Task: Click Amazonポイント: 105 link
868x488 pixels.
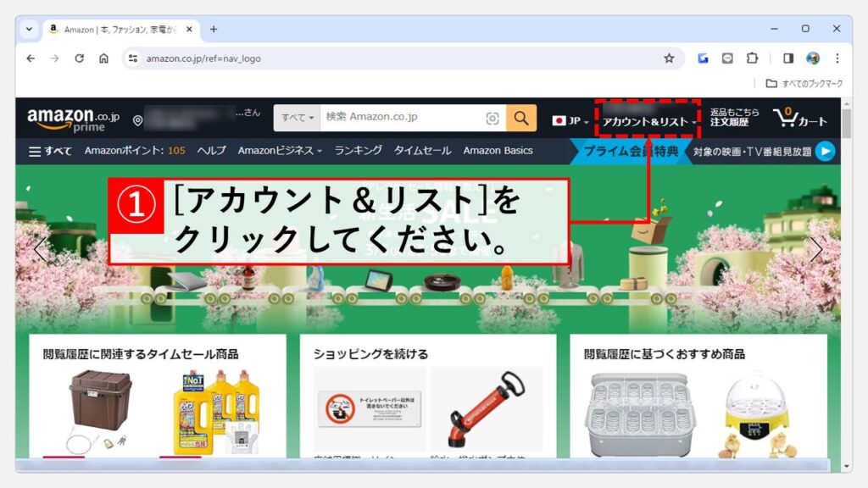Action: coord(135,151)
